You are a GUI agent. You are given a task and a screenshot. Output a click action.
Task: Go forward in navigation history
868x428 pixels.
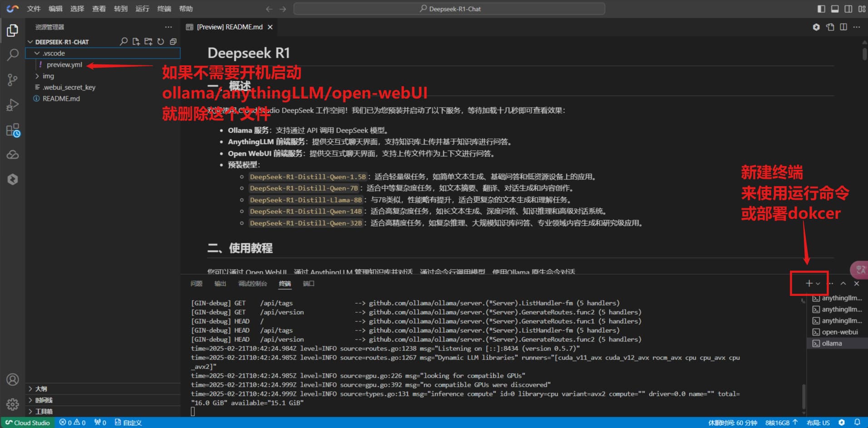pyautogui.click(x=283, y=9)
